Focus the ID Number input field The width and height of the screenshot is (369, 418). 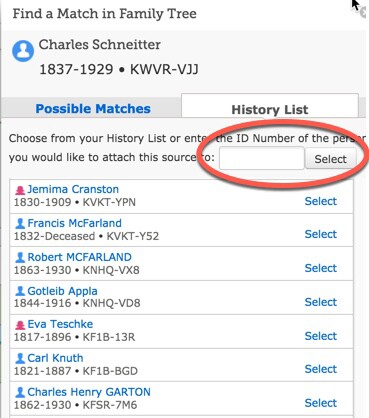tap(262, 158)
